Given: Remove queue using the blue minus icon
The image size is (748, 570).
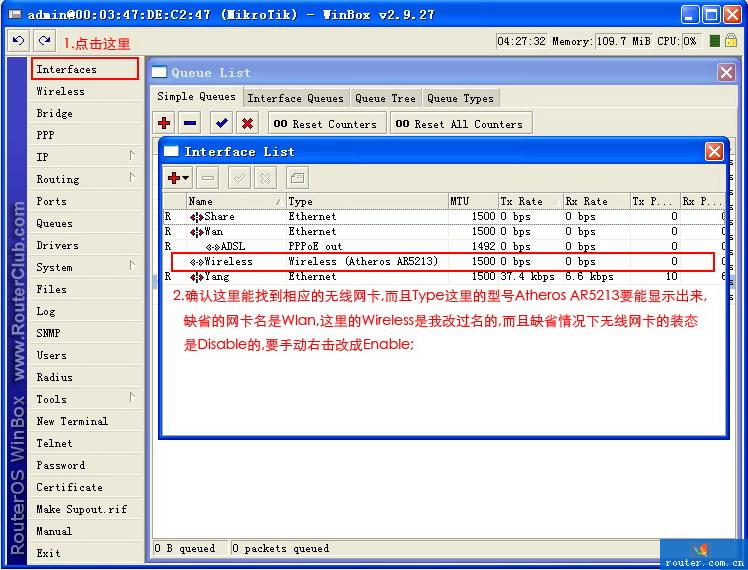Looking at the screenshot, I should point(190,123).
